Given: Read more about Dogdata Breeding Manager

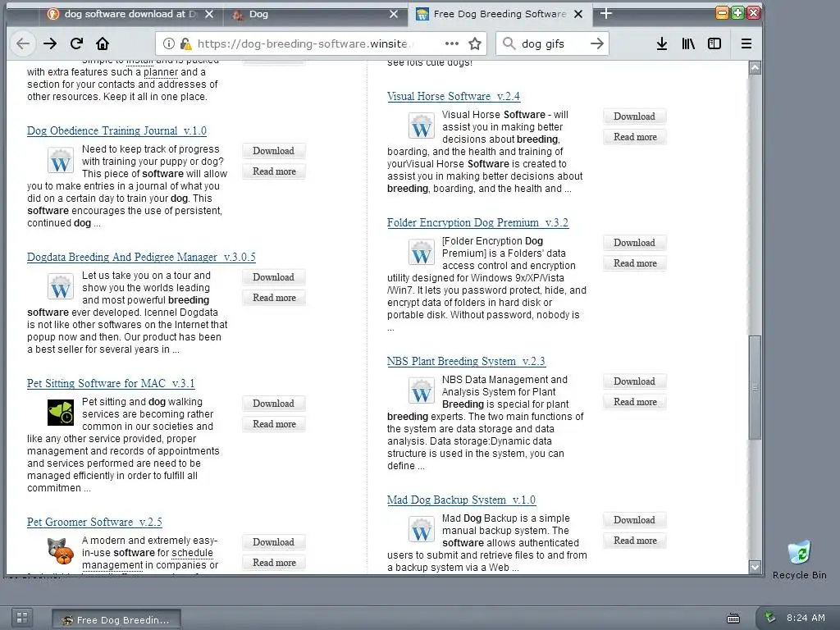Looking at the screenshot, I should 274,298.
